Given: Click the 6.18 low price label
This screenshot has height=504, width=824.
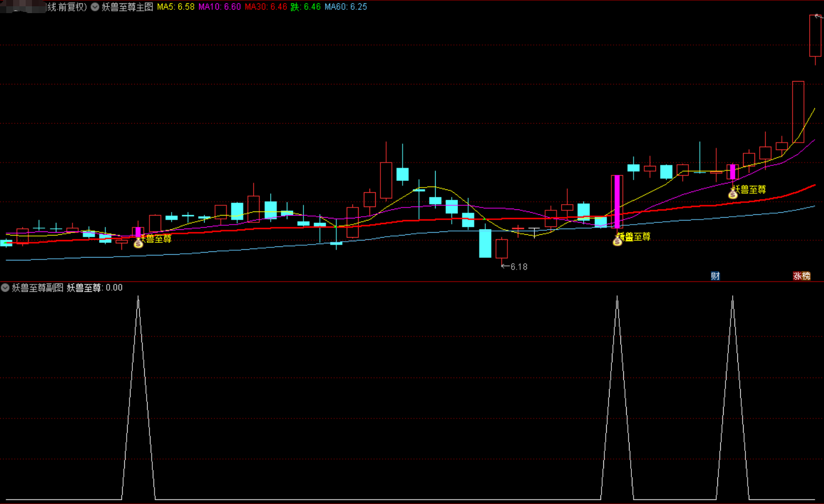Looking at the screenshot, I should click(519, 267).
